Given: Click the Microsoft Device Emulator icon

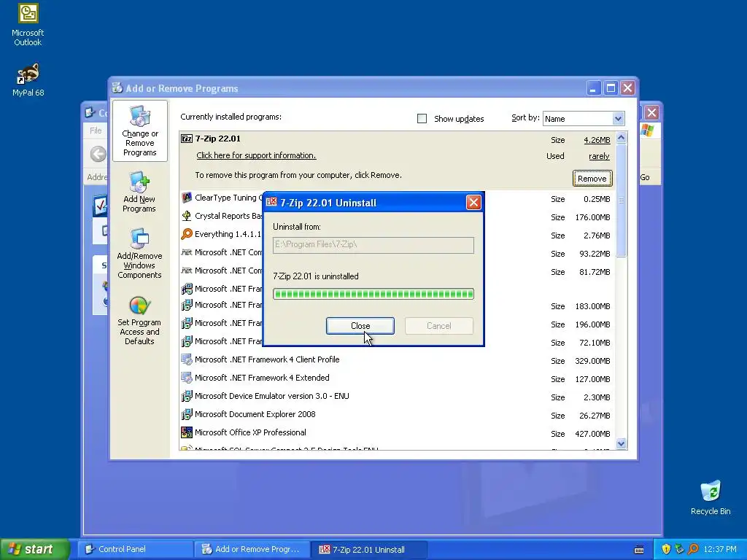Looking at the screenshot, I should tap(187, 396).
